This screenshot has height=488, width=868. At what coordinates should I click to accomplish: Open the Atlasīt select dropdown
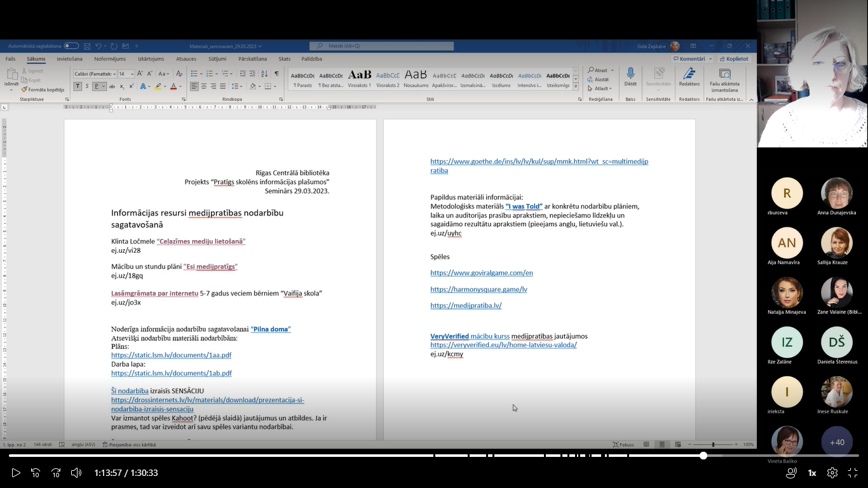[x=600, y=88]
